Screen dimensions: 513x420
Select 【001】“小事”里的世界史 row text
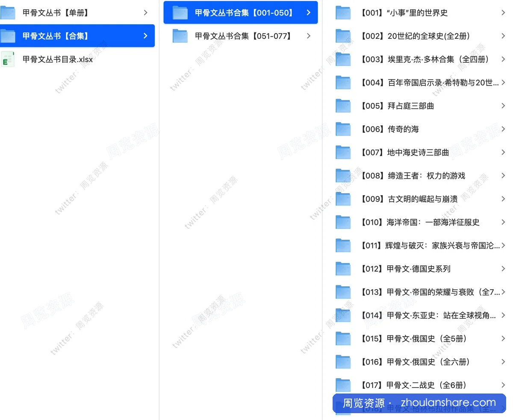pyautogui.click(x=403, y=13)
